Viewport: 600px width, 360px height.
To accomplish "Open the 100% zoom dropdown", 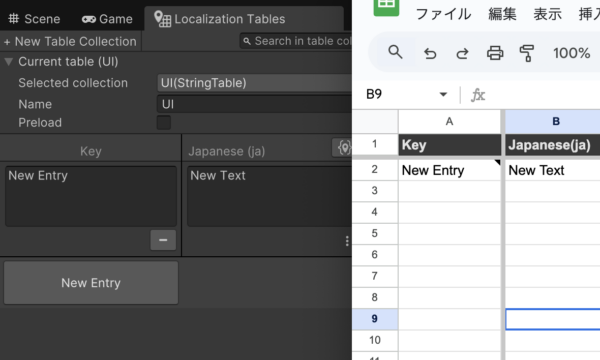I will click(x=571, y=53).
